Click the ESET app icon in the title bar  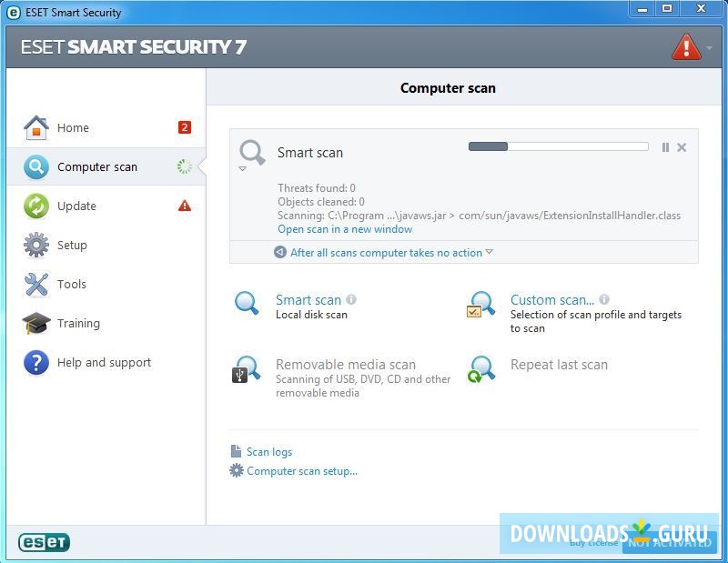[x=14, y=13]
